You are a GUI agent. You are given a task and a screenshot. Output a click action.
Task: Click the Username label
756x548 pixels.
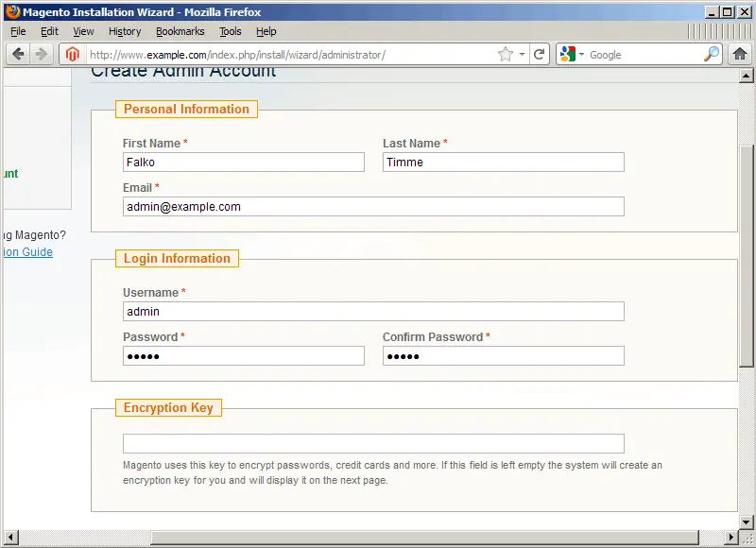(150, 293)
